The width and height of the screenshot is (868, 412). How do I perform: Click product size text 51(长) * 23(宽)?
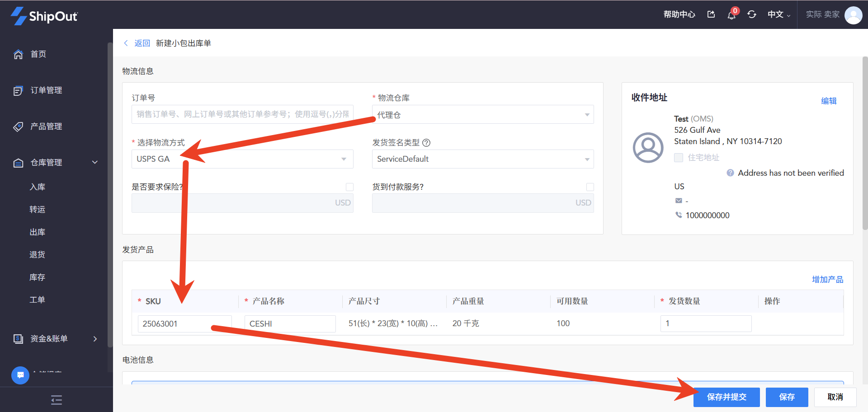click(x=393, y=323)
